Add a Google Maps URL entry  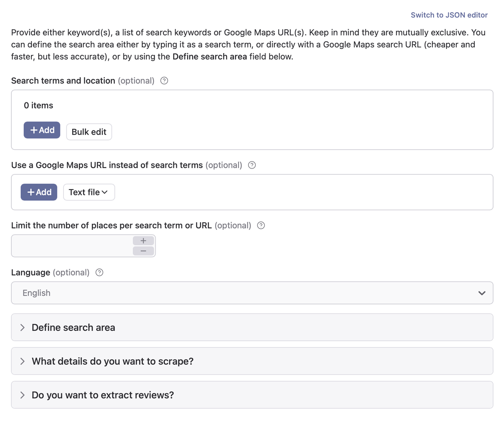(39, 192)
